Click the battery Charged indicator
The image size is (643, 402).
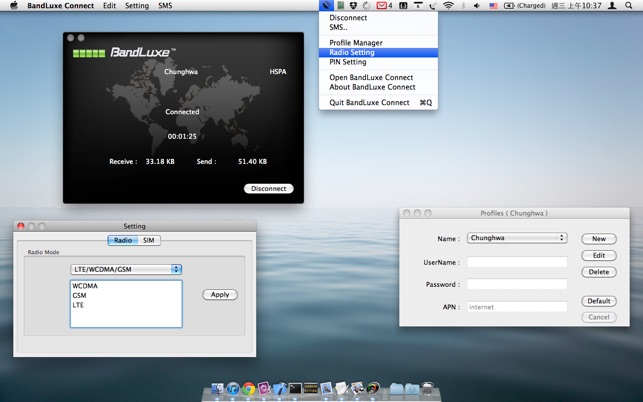pos(524,5)
